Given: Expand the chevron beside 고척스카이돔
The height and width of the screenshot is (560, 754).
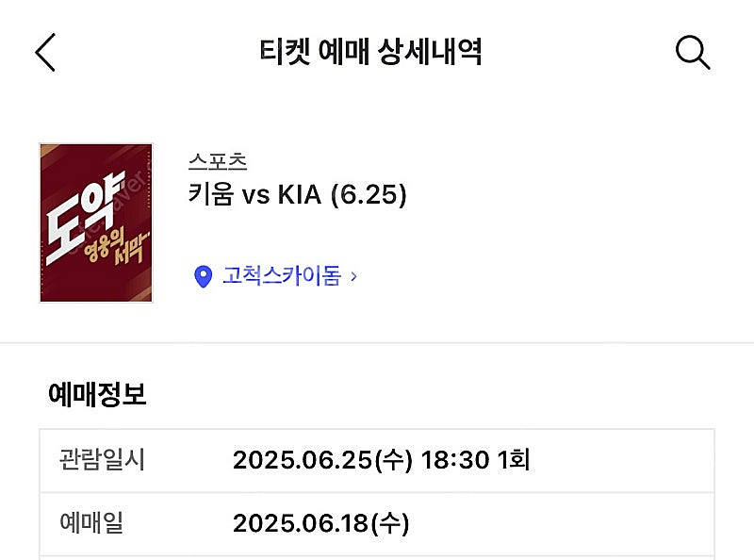Looking at the screenshot, I should [x=353, y=276].
